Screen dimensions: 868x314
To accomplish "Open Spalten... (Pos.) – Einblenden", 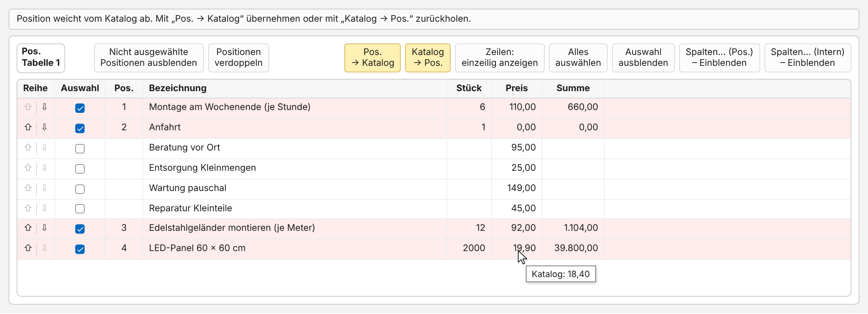I will (719, 58).
